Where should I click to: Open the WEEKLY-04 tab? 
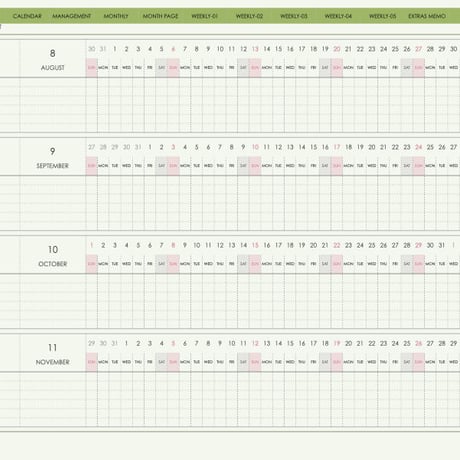(x=338, y=16)
